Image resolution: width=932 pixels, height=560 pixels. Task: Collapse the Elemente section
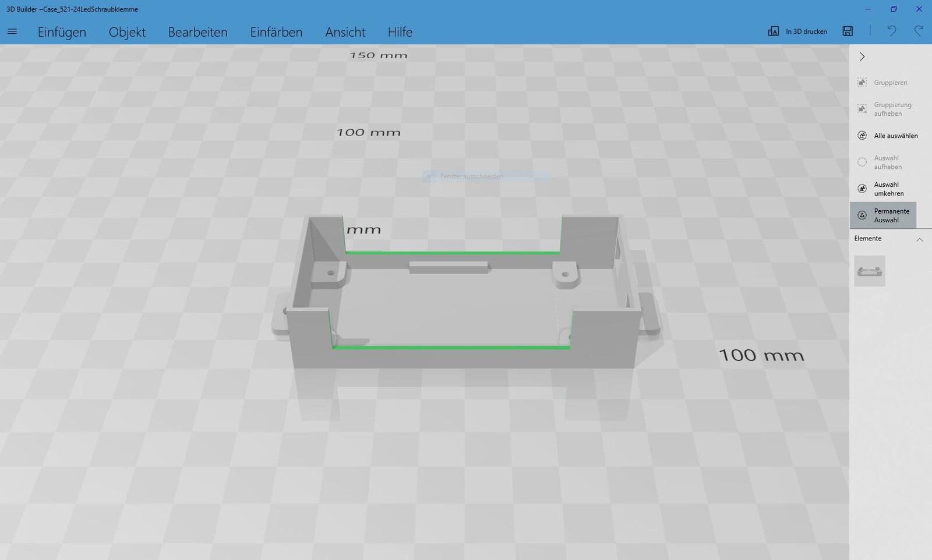(x=920, y=239)
